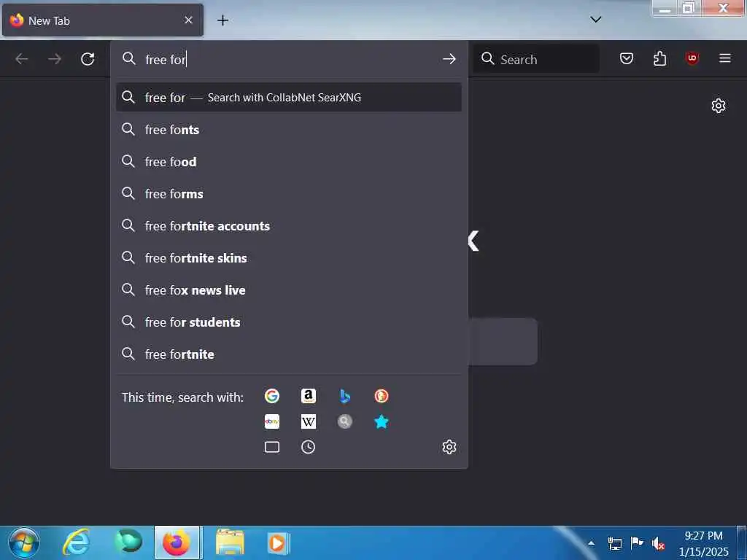
Task: Open the Firefox hamburger application menu
Action: (x=725, y=58)
